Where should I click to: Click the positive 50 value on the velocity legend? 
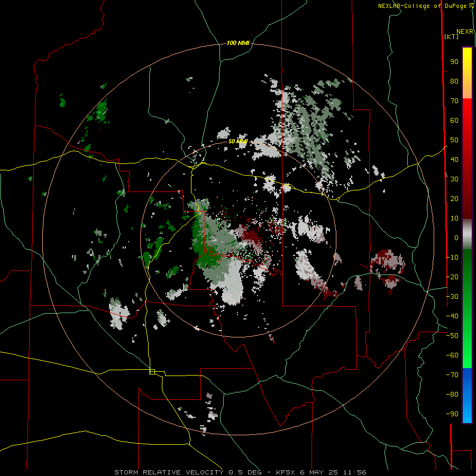coord(454,140)
